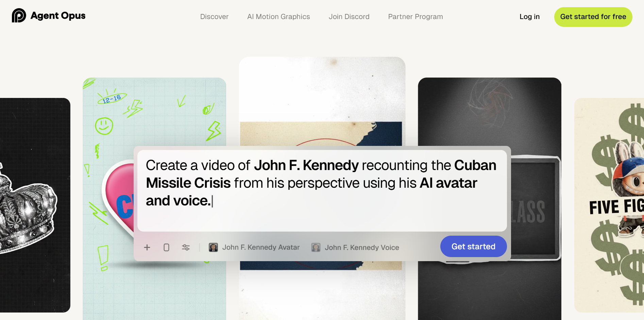The image size is (644, 320).
Task: Click the plus icon to add attachment
Action: pos(147,247)
